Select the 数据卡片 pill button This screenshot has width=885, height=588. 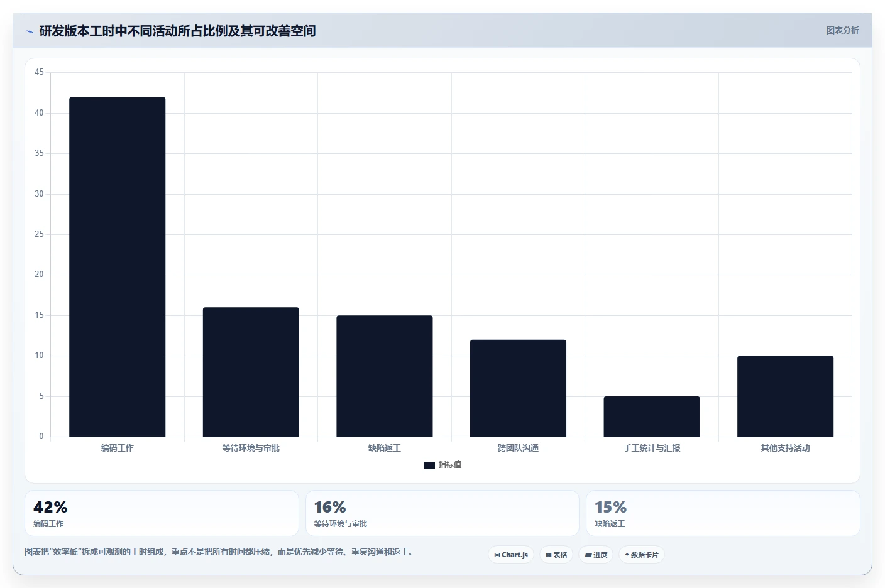click(x=642, y=555)
